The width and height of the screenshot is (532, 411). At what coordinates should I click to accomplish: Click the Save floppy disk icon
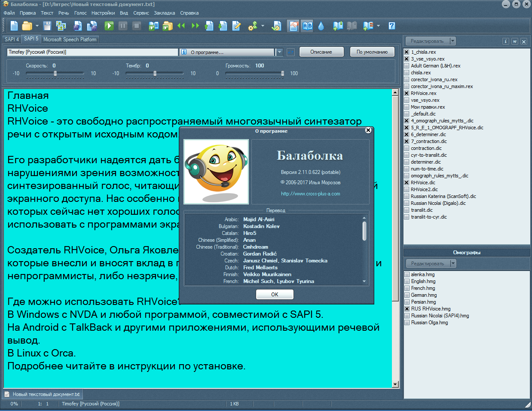coord(47,26)
